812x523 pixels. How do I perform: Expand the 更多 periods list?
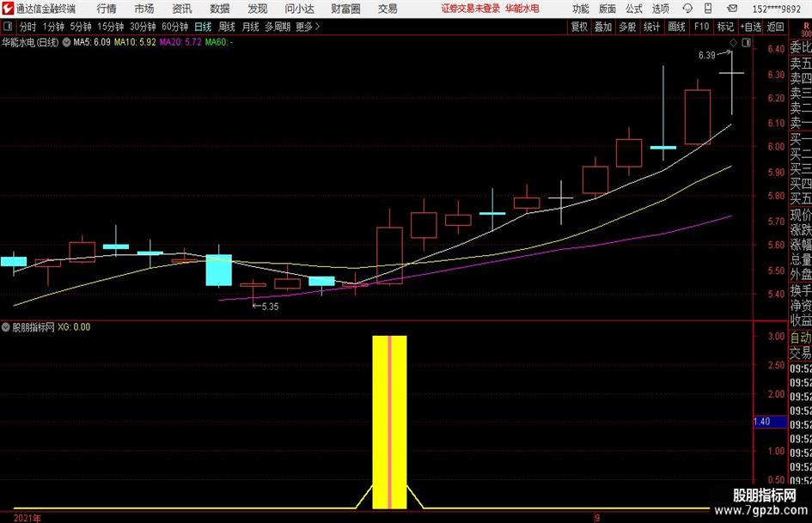coord(308,27)
